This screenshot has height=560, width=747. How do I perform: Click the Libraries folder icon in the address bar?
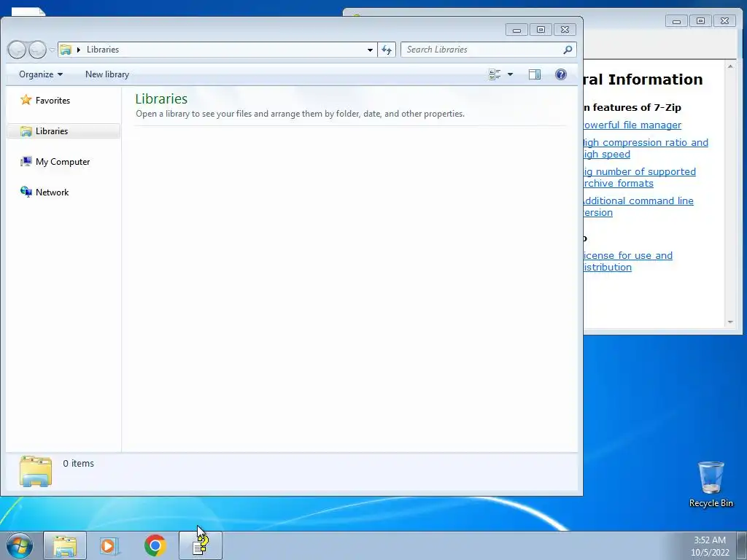click(x=66, y=50)
